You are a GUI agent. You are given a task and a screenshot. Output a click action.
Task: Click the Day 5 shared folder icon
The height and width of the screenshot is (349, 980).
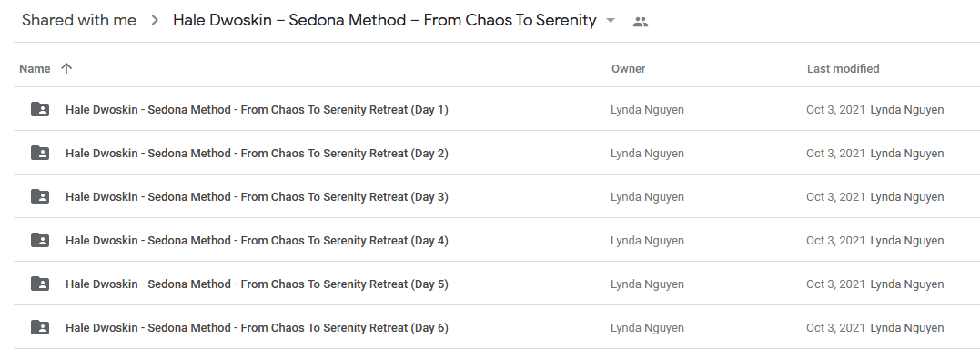point(40,284)
